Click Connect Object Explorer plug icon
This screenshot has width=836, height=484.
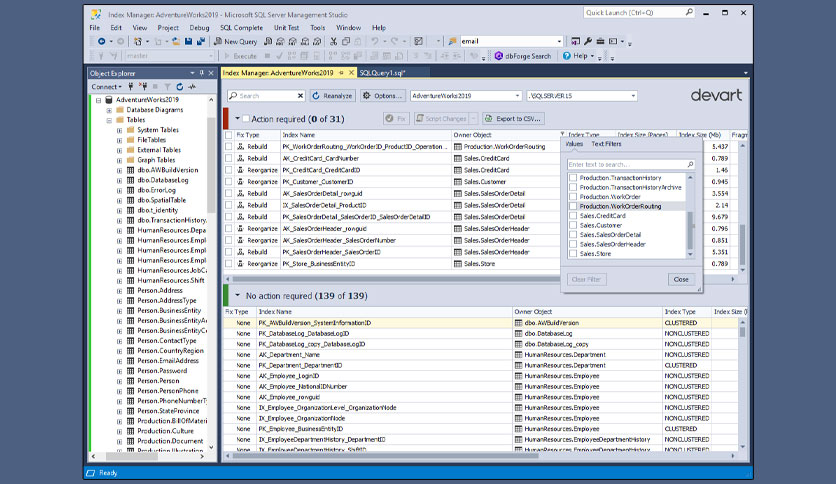point(131,86)
